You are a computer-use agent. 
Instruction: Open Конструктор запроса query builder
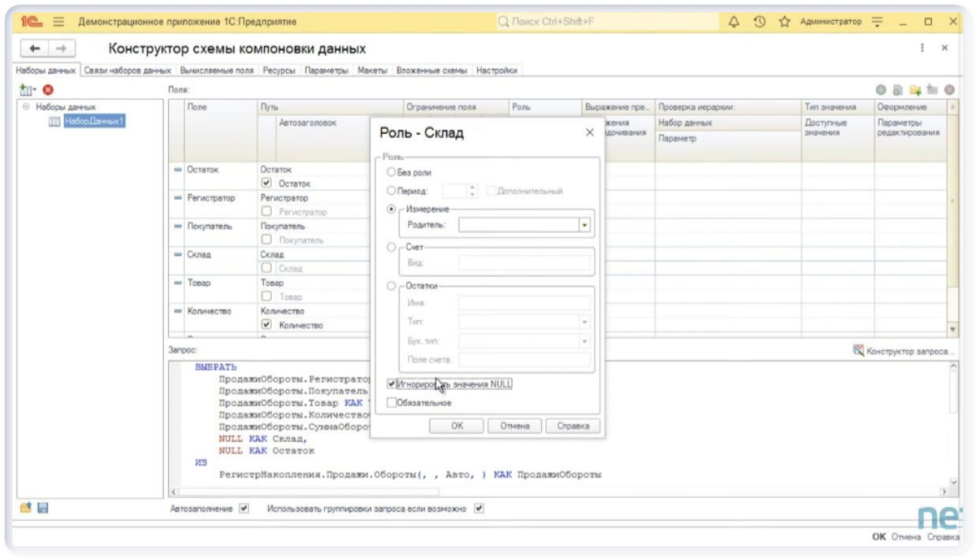coord(903,351)
